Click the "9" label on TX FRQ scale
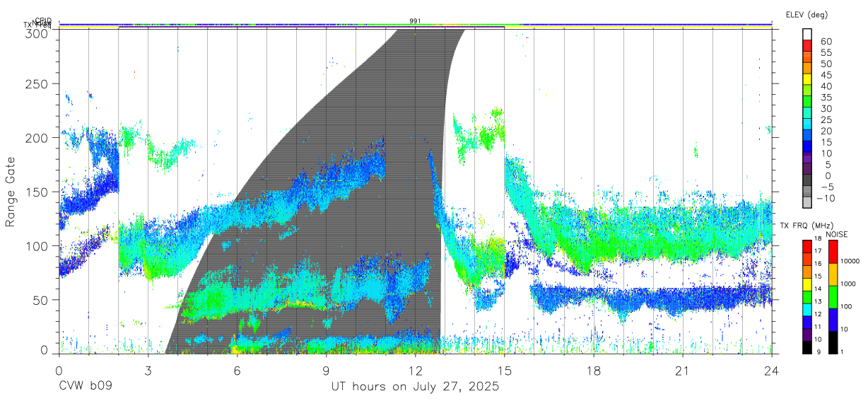868x401 pixels. click(817, 352)
